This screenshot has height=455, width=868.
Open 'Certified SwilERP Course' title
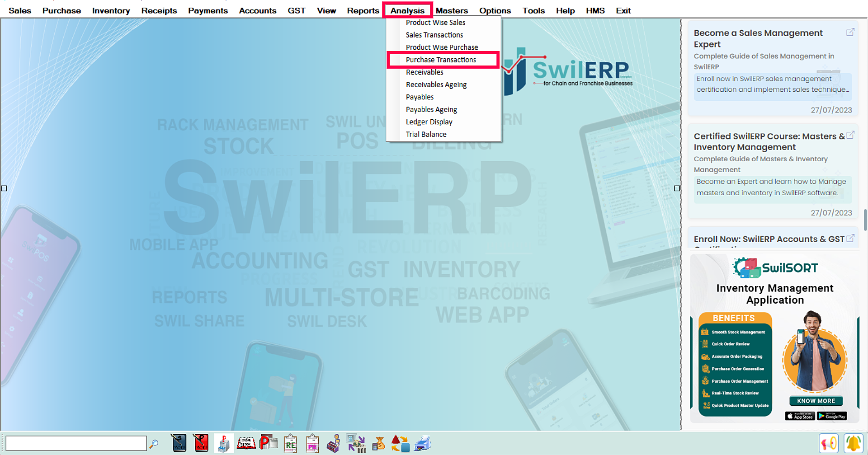pyautogui.click(x=769, y=141)
